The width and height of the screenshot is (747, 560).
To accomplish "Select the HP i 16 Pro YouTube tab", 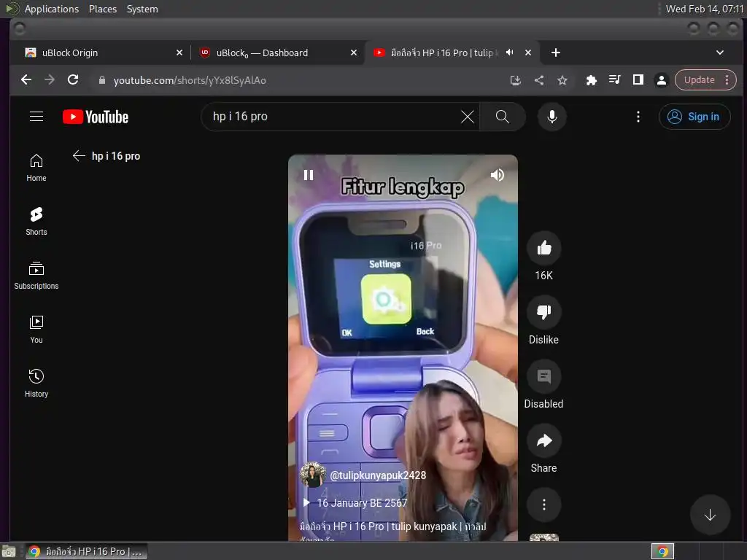I will tap(443, 52).
